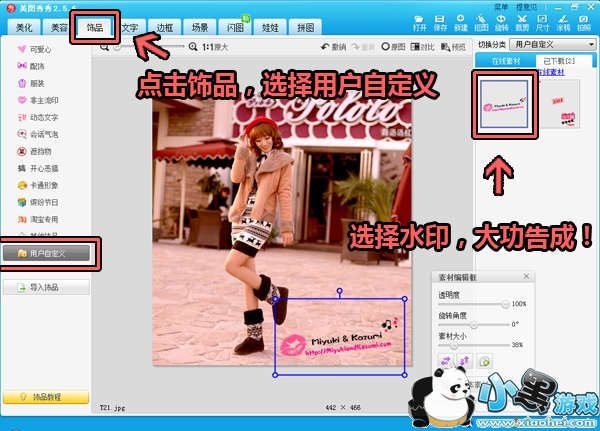Flip the sticker horizontally in 素材编辑框
Viewport: 600px width, 431px height.
(x=445, y=361)
